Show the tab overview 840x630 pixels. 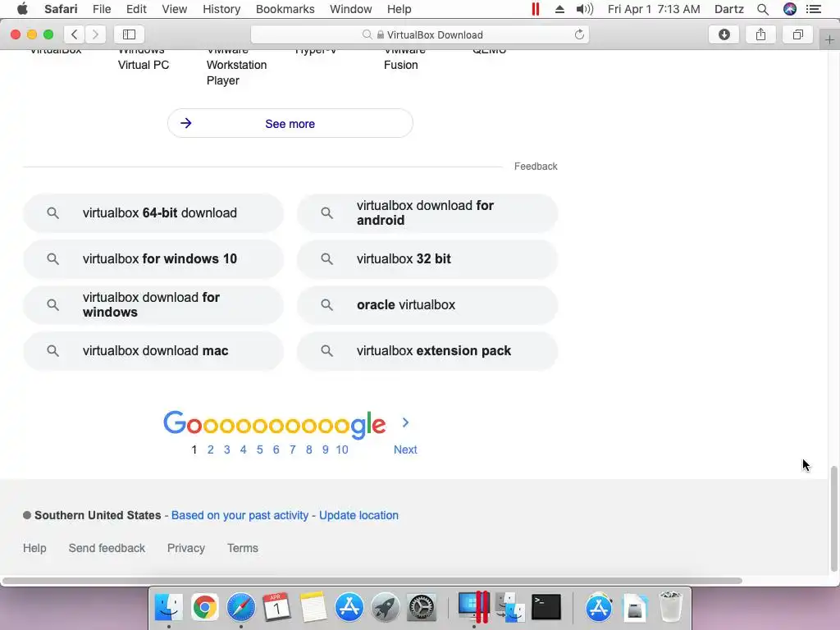tap(797, 34)
